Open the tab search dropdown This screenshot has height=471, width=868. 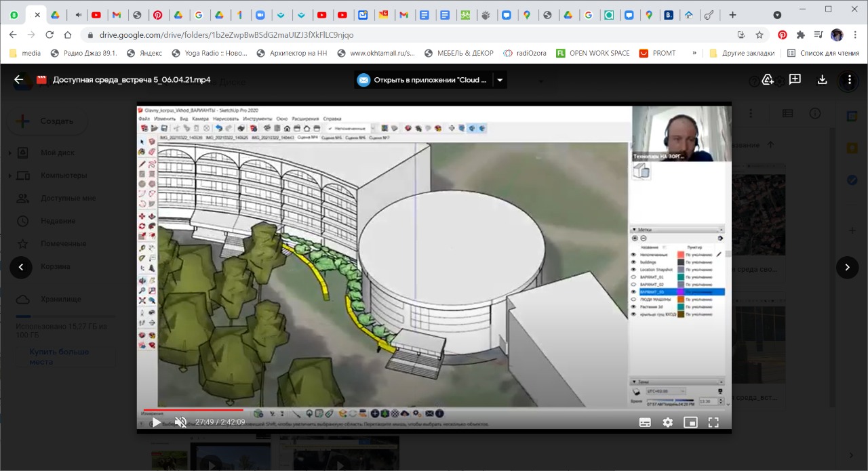[x=777, y=14]
